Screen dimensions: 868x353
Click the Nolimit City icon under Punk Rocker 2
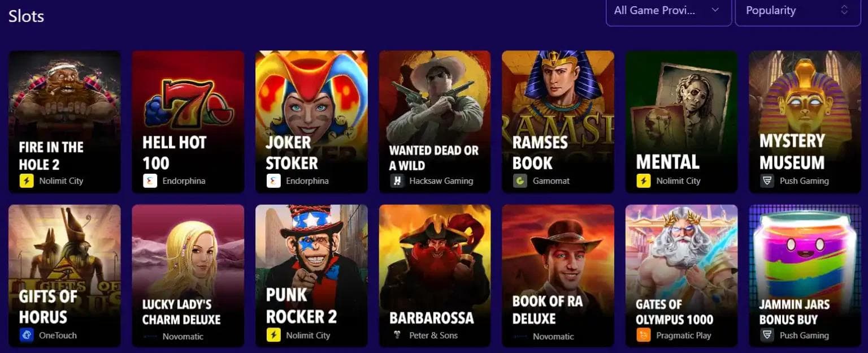point(274,335)
